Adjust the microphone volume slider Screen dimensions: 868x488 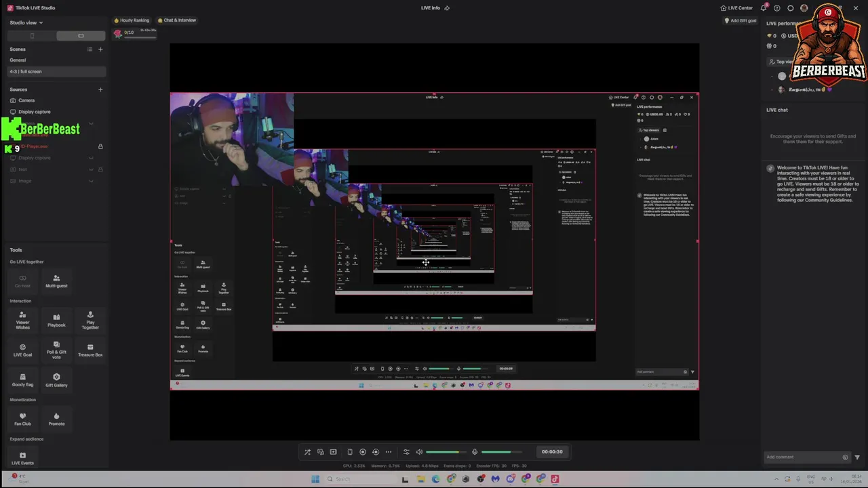point(500,452)
